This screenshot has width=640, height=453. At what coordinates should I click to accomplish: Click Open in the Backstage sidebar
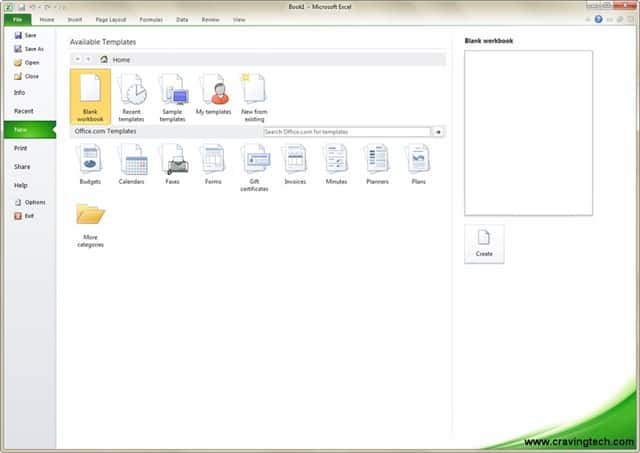click(27, 63)
